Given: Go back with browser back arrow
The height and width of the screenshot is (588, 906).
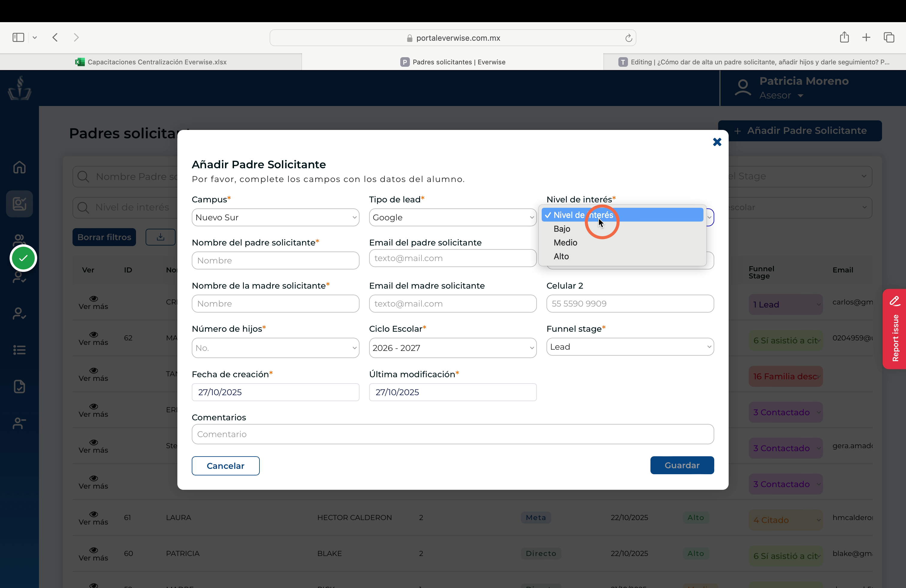Looking at the screenshot, I should pos(55,37).
